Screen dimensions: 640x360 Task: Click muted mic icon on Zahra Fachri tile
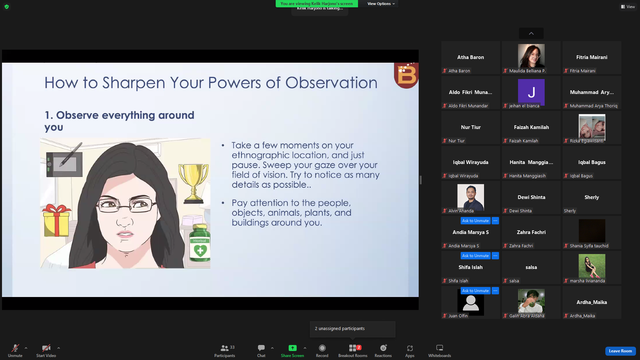pyautogui.click(x=506, y=246)
